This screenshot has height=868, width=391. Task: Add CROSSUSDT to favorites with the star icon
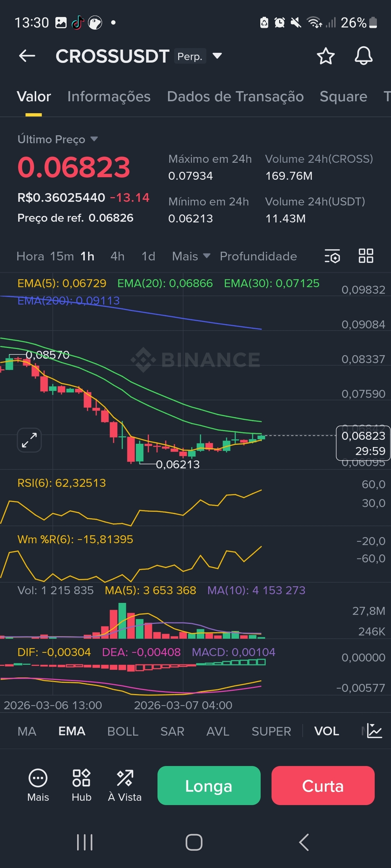coord(325,56)
